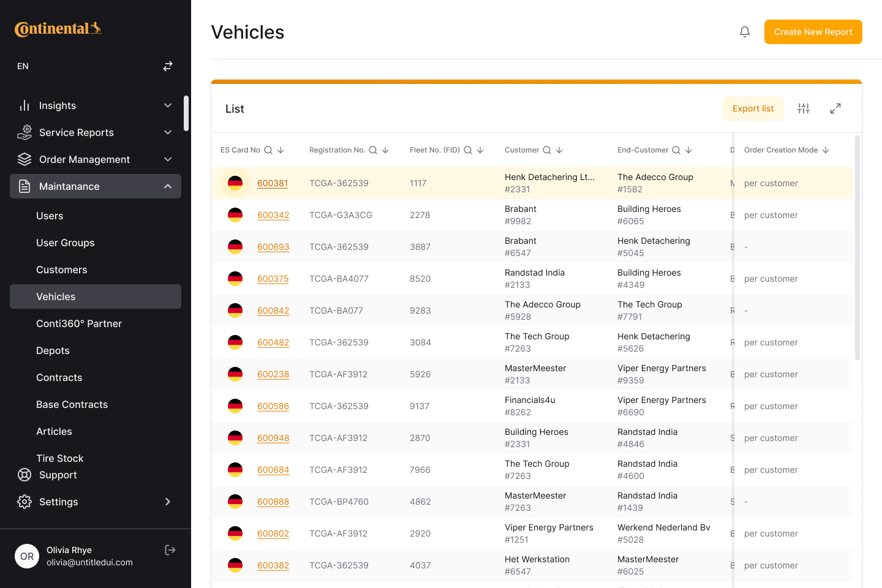The height and width of the screenshot is (588, 882).
Task: Open ES card link 600482
Action: 273,342
